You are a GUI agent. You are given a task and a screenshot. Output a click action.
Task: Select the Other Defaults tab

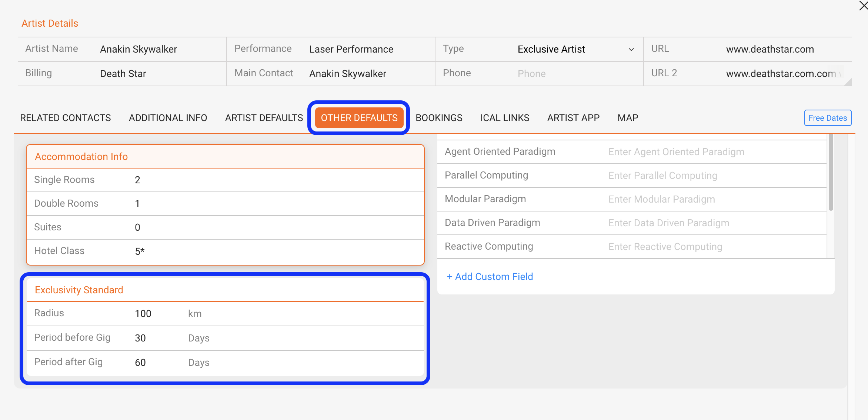click(x=359, y=118)
